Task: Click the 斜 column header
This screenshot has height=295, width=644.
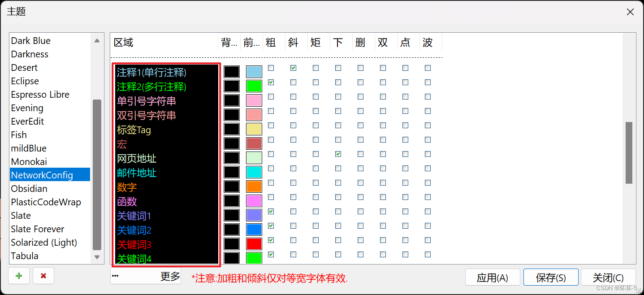Action: point(296,43)
